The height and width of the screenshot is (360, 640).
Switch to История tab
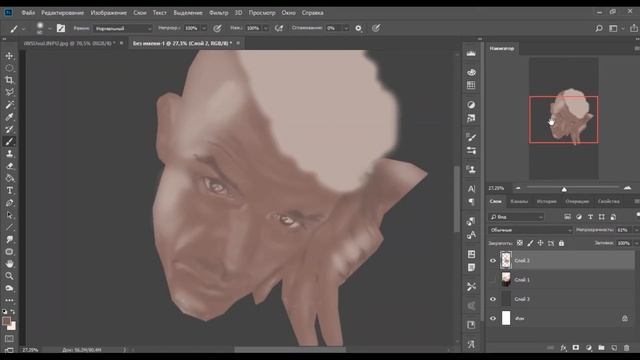pos(547,201)
